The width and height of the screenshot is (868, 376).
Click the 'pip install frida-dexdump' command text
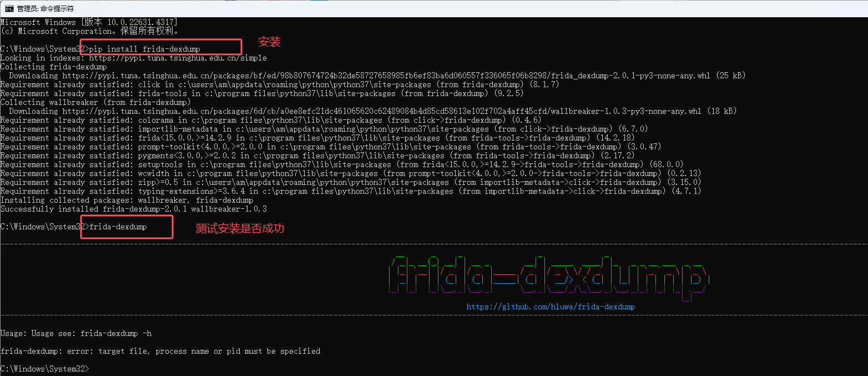[x=144, y=49]
